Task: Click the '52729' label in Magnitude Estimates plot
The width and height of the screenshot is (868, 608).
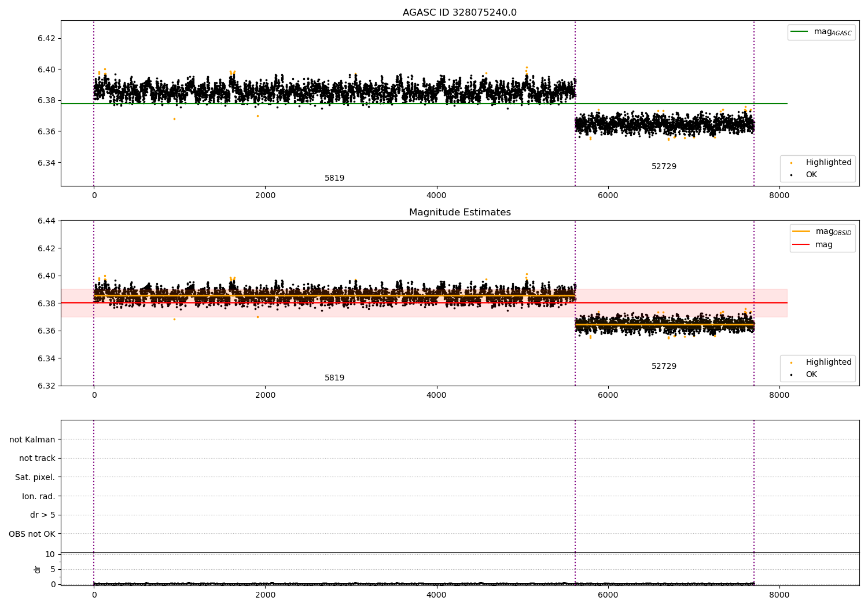Action: (x=664, y=367)
